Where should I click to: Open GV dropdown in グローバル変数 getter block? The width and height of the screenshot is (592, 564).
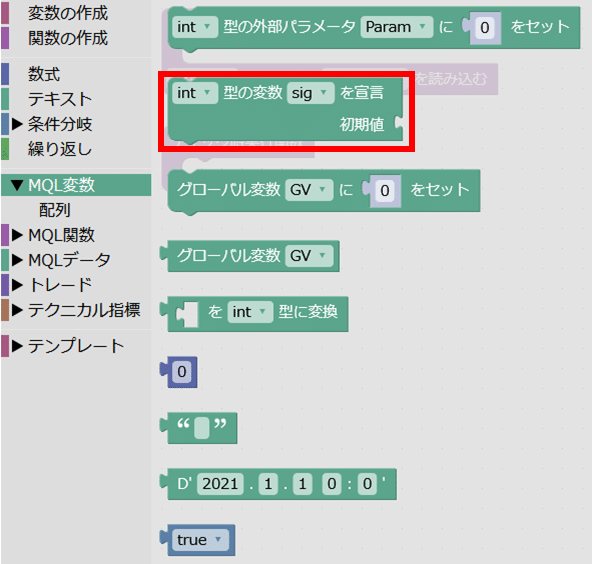pyautogui.click(x=309, y=256)
